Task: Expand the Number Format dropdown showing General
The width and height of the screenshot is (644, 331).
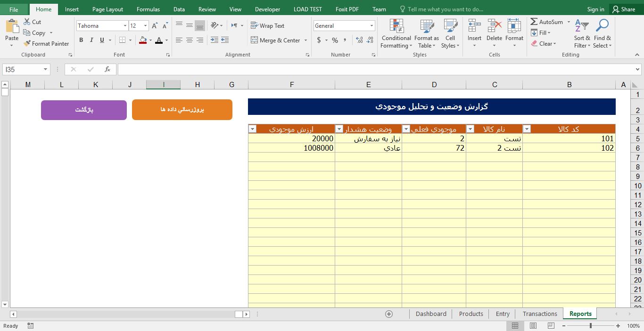Action: [x=372, y=25]
